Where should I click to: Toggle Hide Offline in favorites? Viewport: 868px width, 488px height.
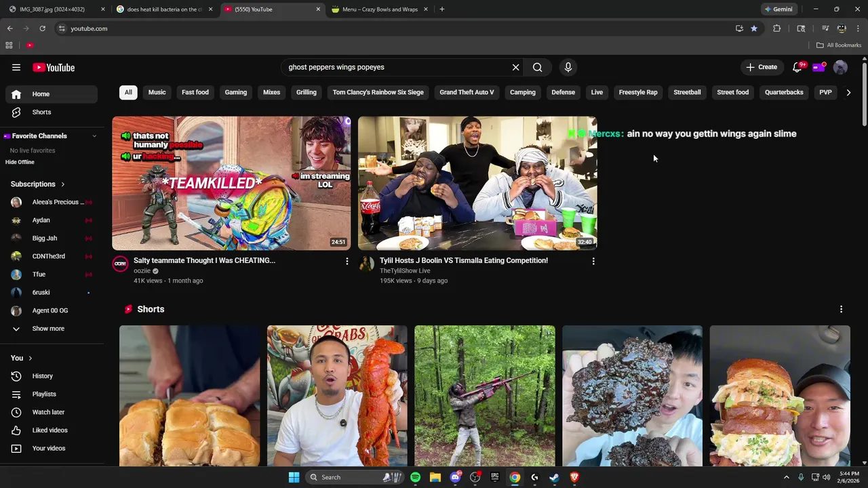coord(20,162)
